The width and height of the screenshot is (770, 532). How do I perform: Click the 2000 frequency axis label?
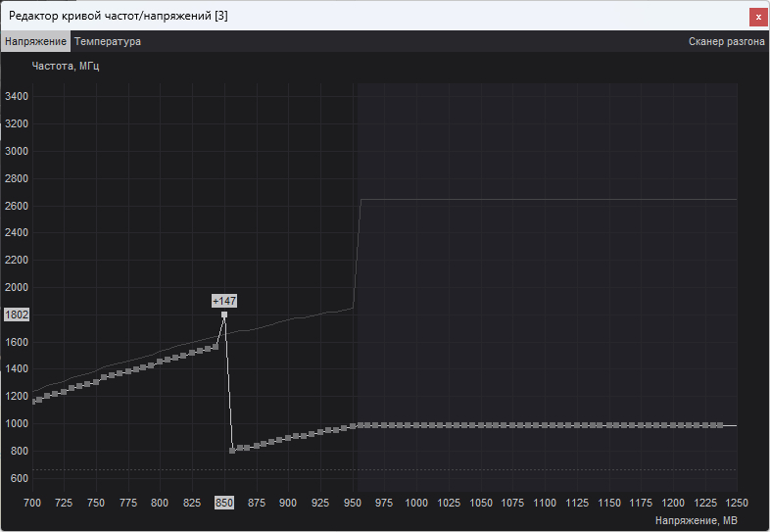[x=17, y=287]
